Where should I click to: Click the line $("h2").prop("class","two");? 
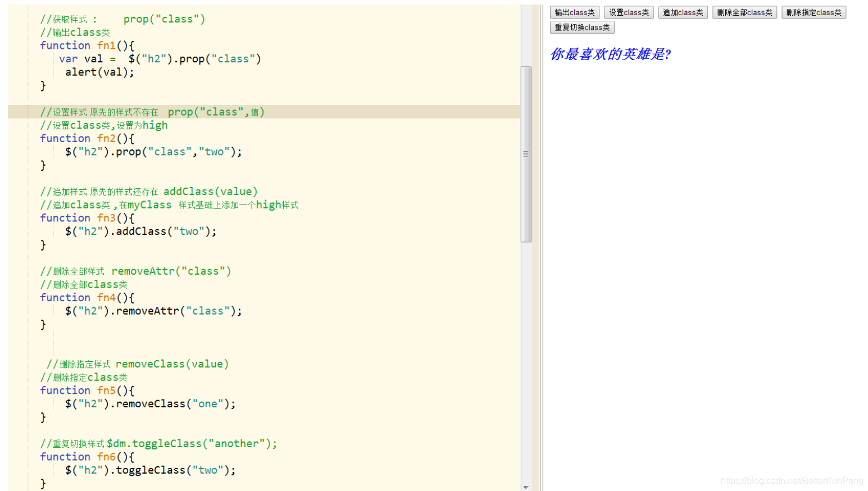click(x=153, y=152)
